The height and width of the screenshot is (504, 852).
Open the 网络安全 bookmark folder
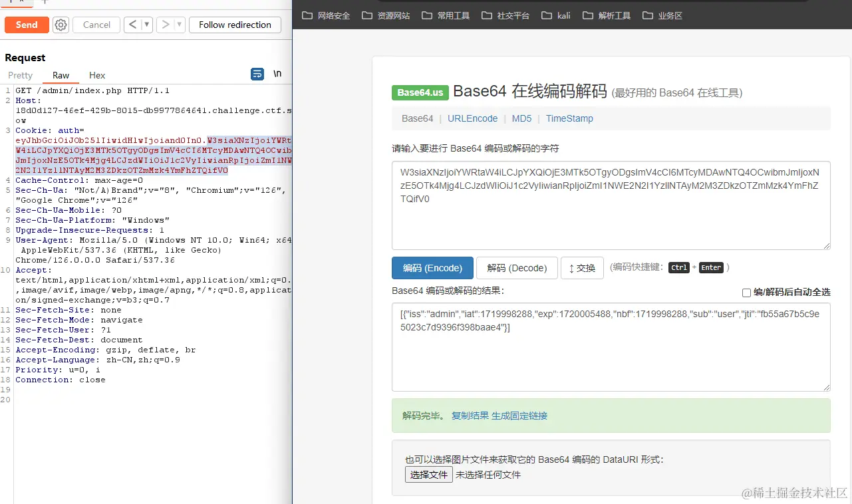[326, 15]
